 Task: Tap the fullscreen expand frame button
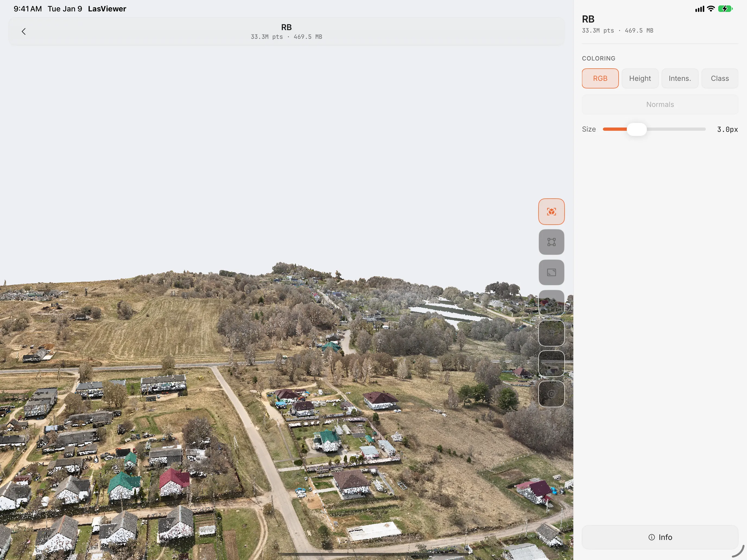pyautogui.click(x=551, y=272)
